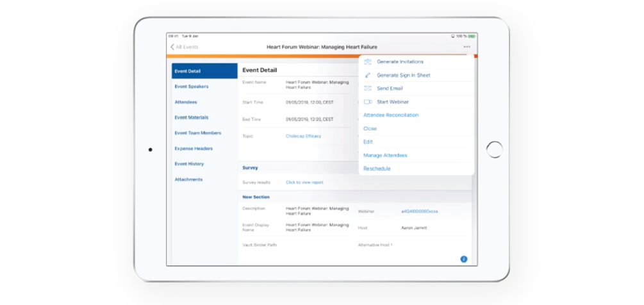Choose Close in the actions menu
Image resolution: width=644 pixels, height=305 pixels.
click(370, 129)
